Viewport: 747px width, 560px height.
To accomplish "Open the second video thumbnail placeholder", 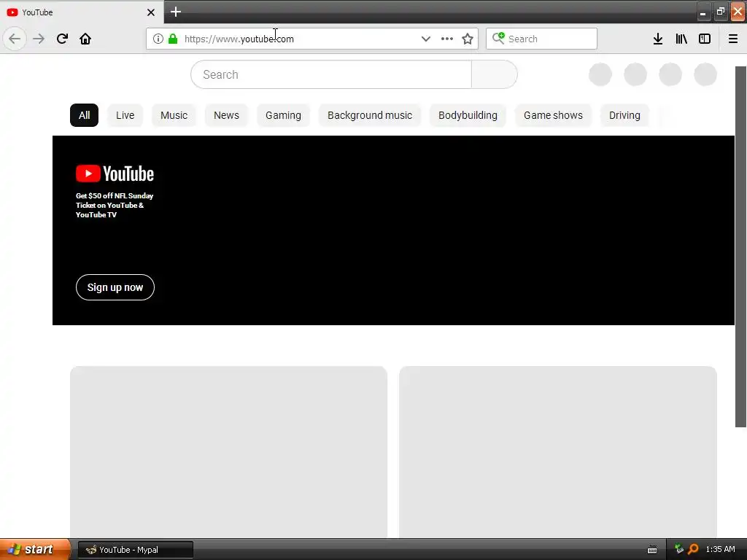I will click(x=558, y=452).
